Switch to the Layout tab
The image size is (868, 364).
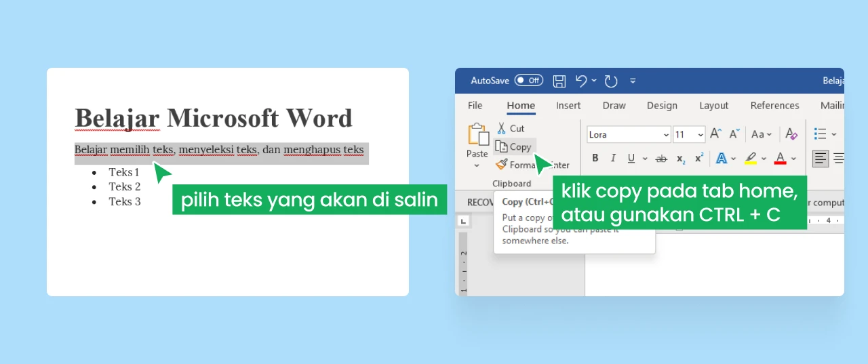(x=714, y=105)
